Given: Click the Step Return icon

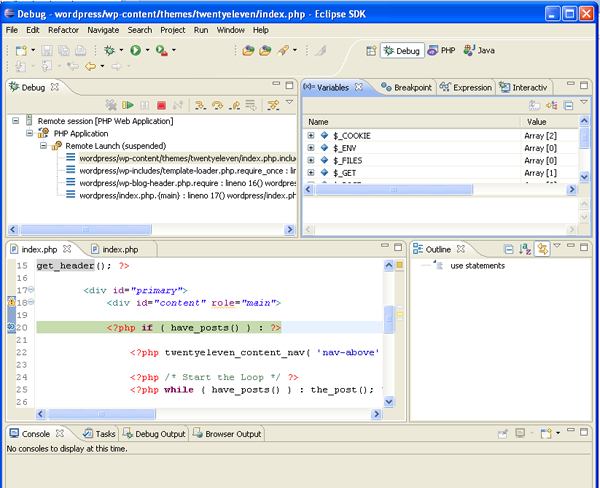Looking at the screenshot, I should pos(234,105).
